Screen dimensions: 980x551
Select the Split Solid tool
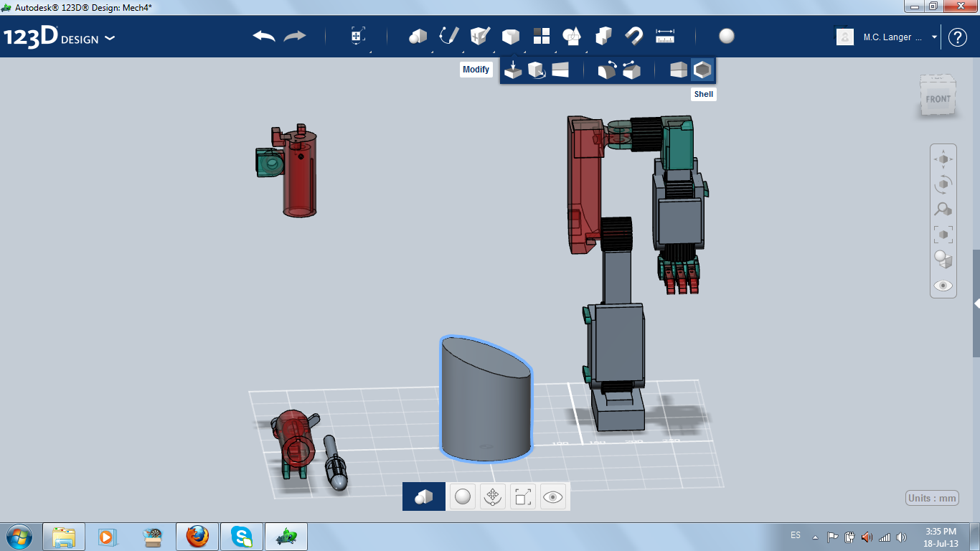tap(679, 70)
